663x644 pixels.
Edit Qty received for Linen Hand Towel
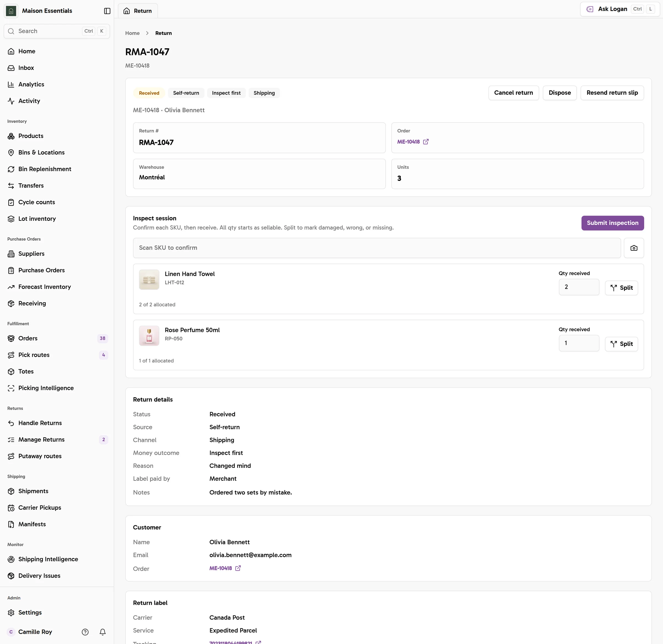[x=579, y=287]
